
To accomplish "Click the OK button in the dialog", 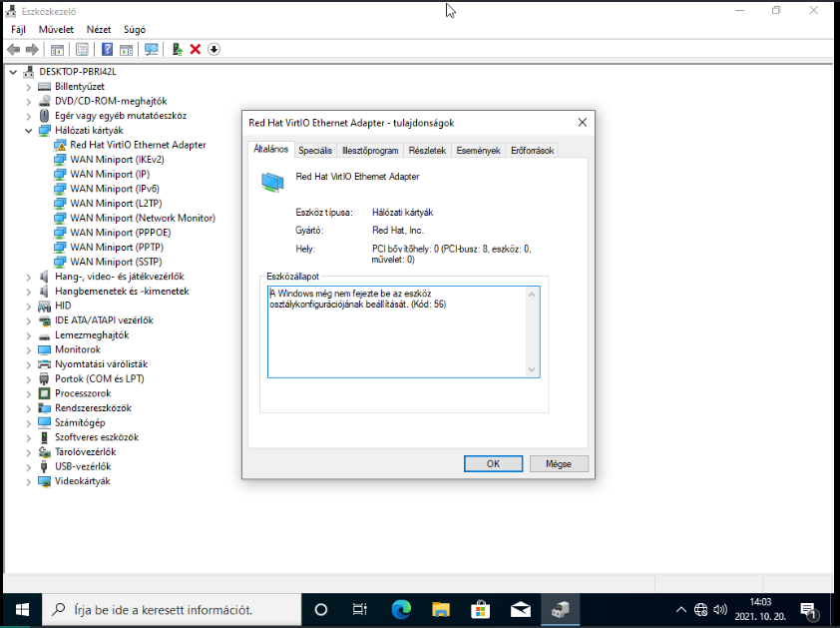I will point(493,464).
